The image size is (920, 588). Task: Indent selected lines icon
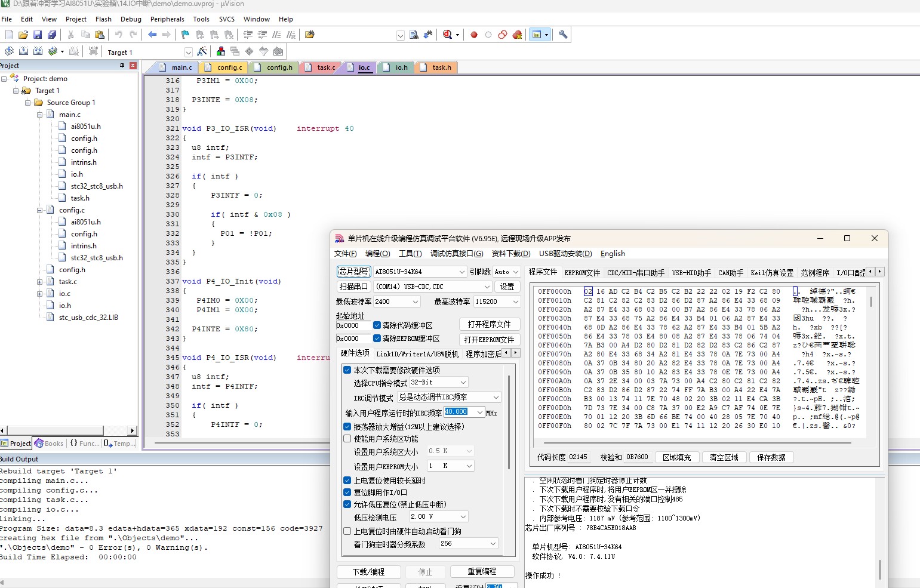248,35
